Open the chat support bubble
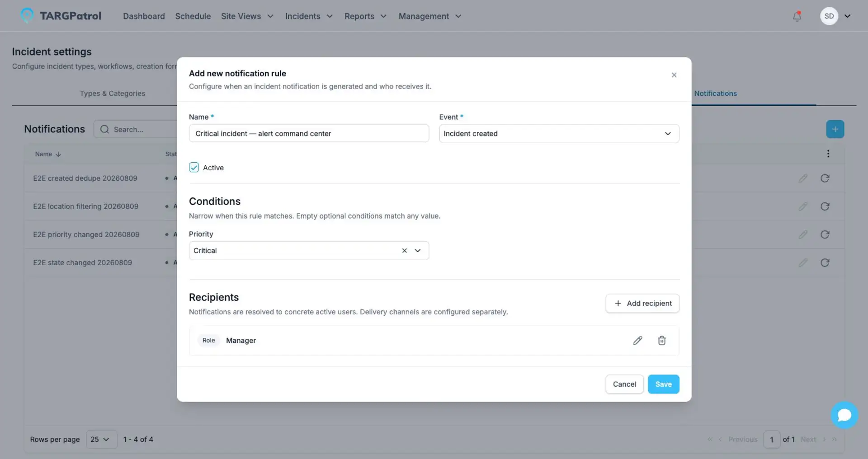The height and width of the screenshot is (459, 868). (x=844, y=415)
